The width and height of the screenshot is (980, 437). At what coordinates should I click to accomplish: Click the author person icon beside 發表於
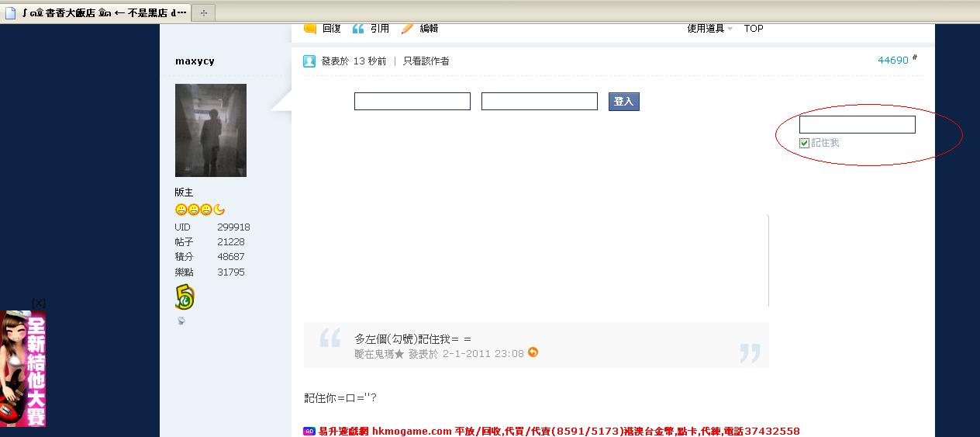point(309,61)
